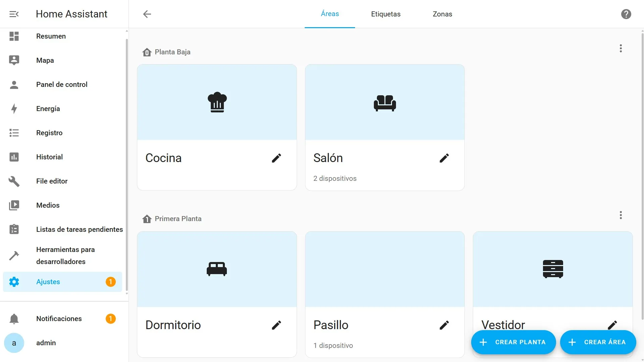Open the Energía menu item

[62, 109]
